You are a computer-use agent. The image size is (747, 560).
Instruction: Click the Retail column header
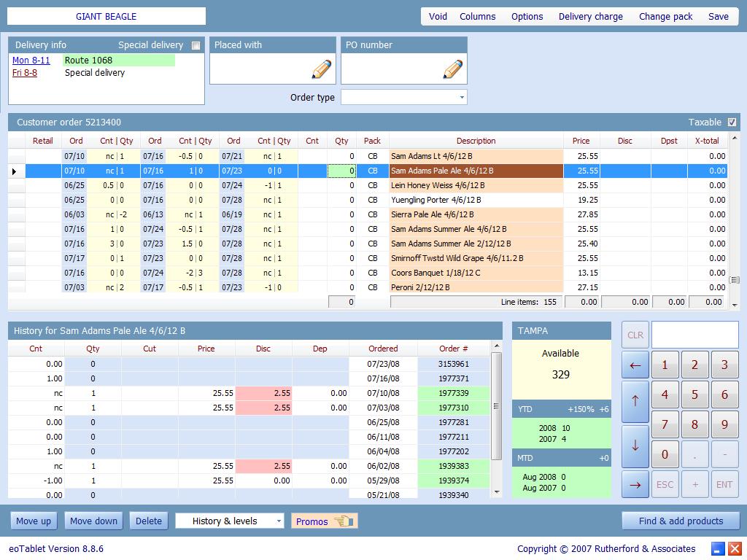43,141
